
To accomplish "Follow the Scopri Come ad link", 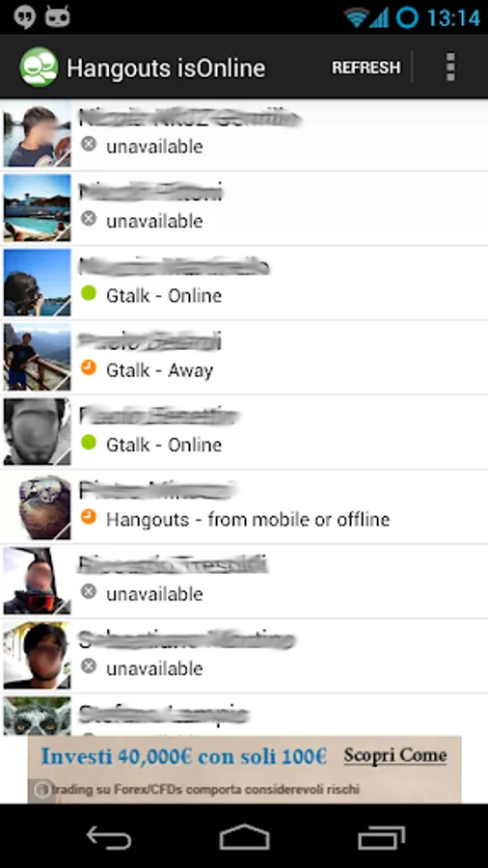I will pos(395,755).
